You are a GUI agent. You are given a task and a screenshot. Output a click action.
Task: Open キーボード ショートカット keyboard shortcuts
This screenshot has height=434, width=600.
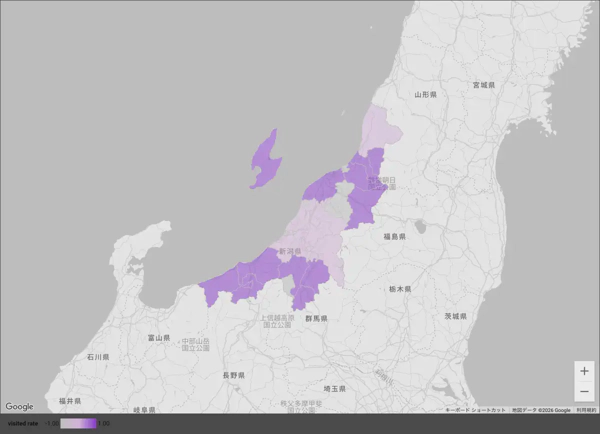coord(475,410)
